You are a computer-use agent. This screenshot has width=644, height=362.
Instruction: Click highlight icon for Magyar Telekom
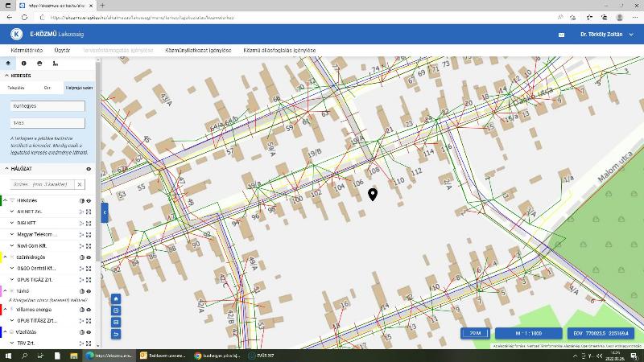tap(81, 235)
